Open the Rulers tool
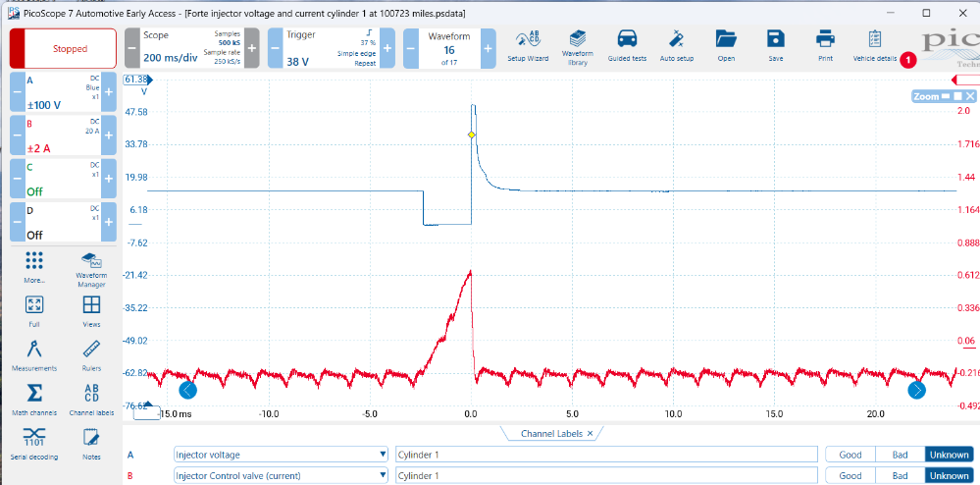Image resolution: width=980 pixels, height=485 pixels. 91,355
